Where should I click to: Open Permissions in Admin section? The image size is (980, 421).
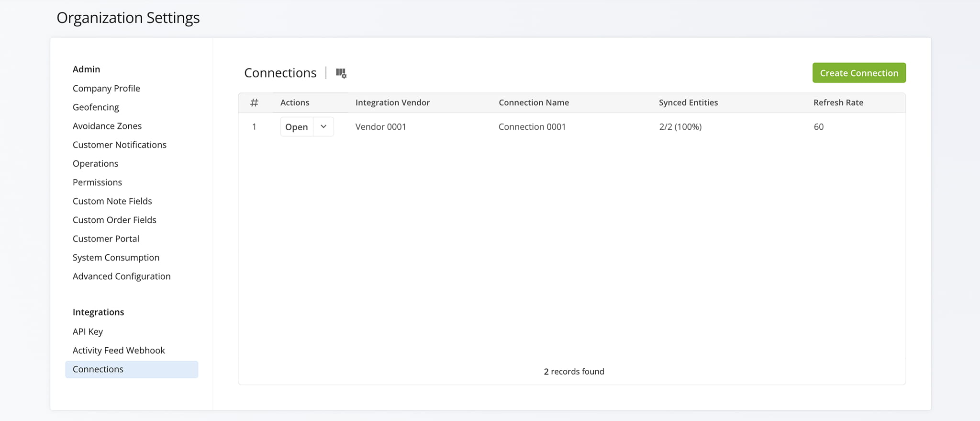[97, 182]
